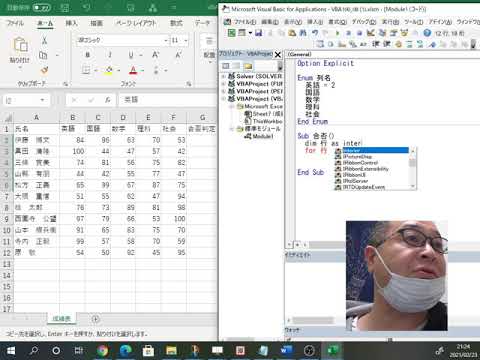Screen dimensions: 480x360
Task: Open Chrome from the taskbar
Action: point(102,351)
